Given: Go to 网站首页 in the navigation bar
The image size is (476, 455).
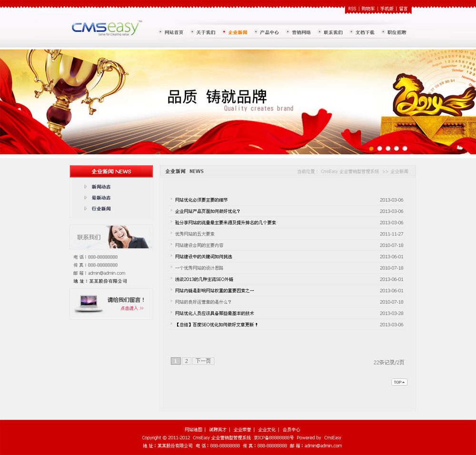Looking at the screenshot, I should point(174,32).
